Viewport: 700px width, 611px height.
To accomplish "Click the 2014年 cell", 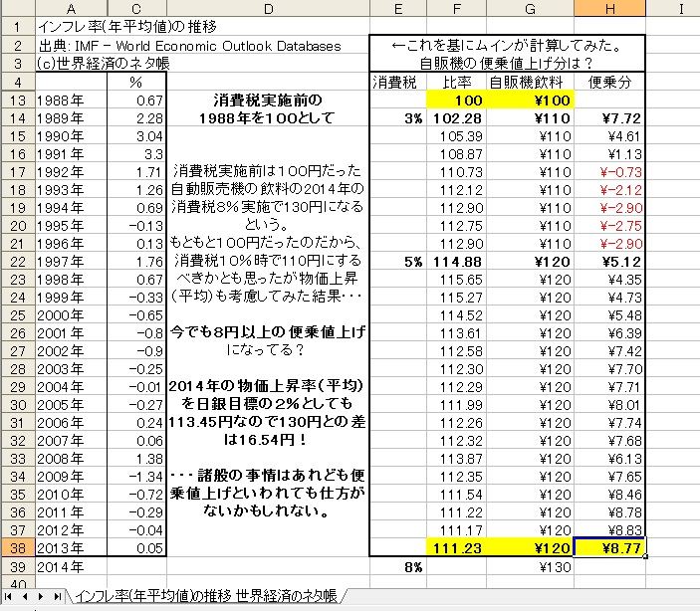I will [71, 567].
